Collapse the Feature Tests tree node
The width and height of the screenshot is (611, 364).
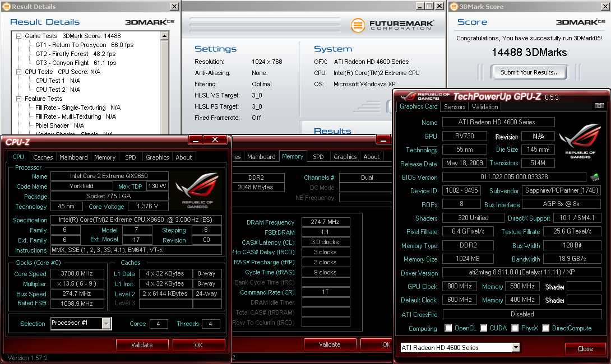click(18, 99)
